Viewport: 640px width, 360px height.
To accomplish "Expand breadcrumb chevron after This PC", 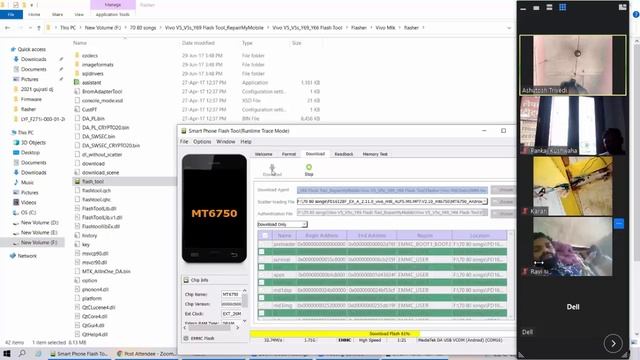I will pyautogui.click(x=80, y=28).
